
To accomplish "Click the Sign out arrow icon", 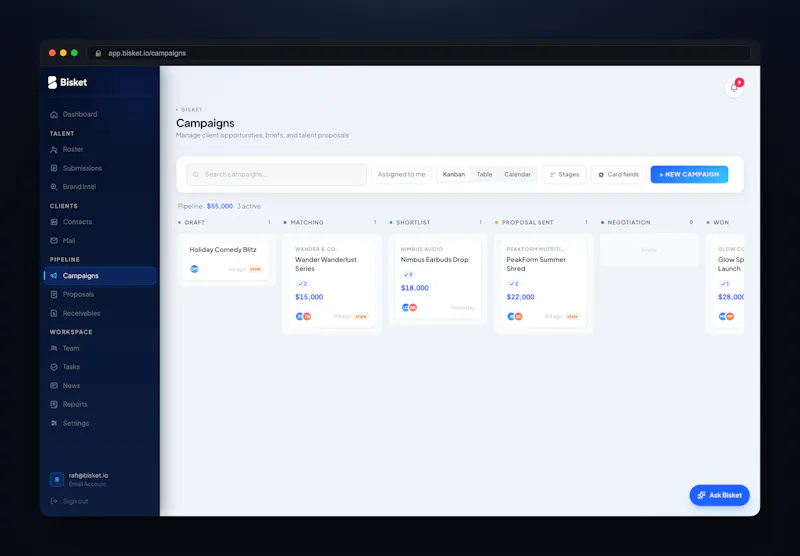I will [x=54, y=501].
